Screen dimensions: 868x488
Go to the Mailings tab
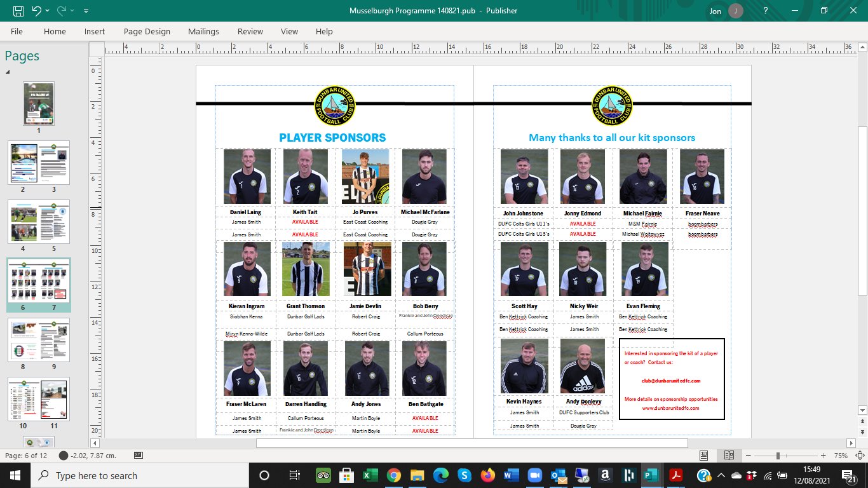point(203,31)
